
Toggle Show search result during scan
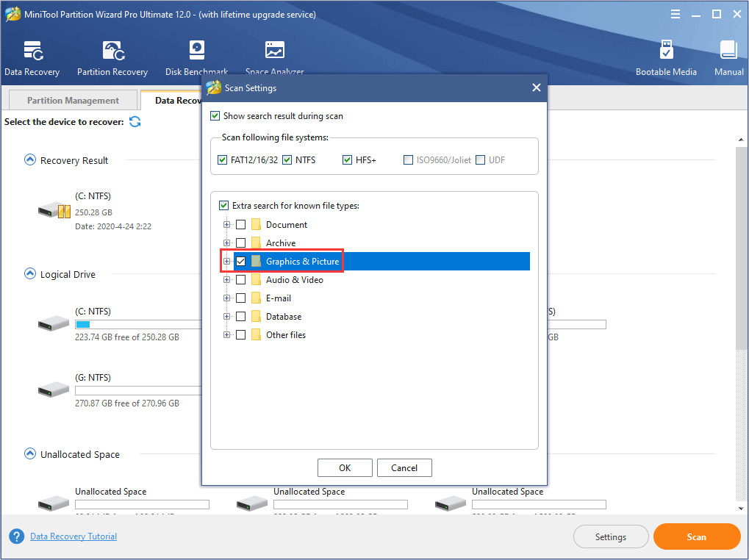215,116
